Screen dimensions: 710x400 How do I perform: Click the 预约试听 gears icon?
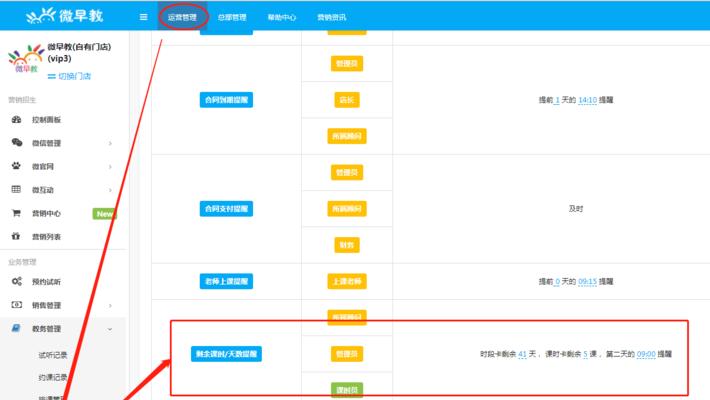[16, 281]
